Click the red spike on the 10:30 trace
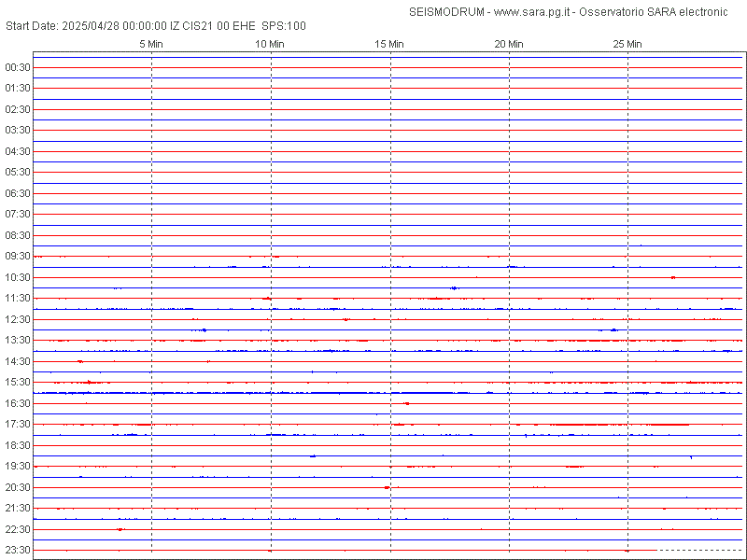This screenshot has width=747, height=560. [672, 277]
